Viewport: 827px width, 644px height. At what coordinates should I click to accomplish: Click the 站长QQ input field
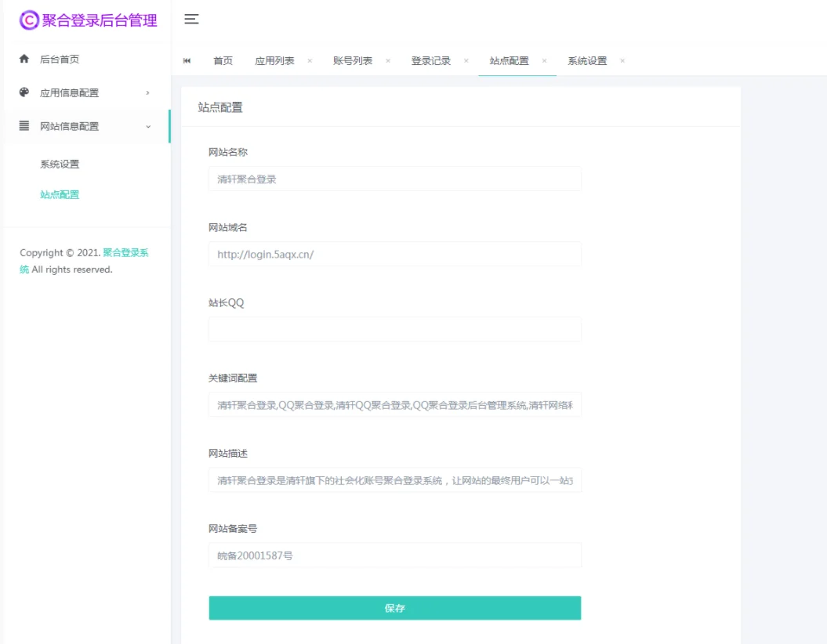[394, 329]
